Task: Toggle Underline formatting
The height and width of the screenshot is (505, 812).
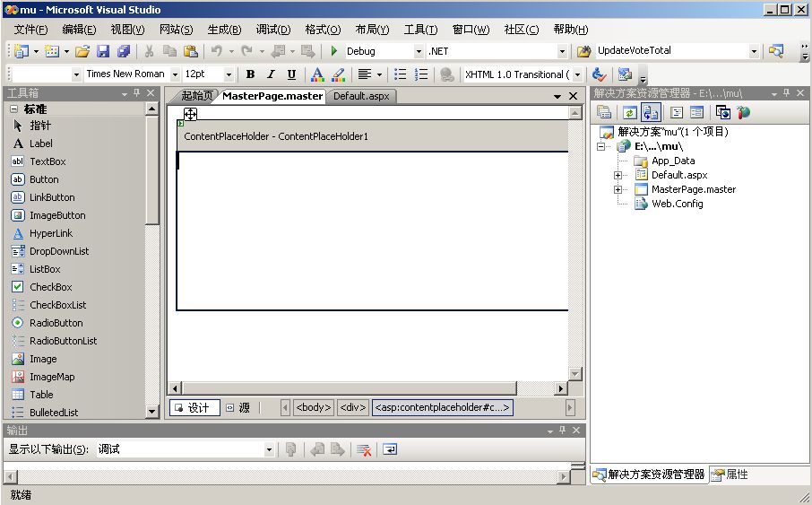Action: (x=291, y=74)
